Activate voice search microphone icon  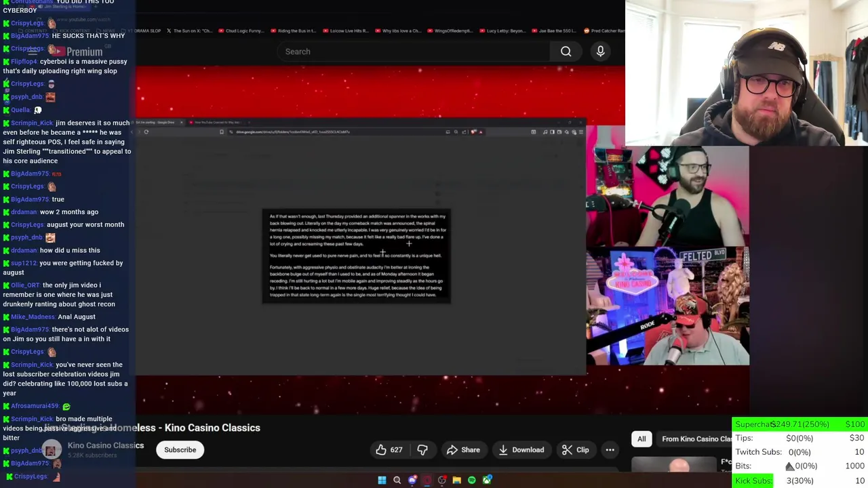(x=600, y=52)
